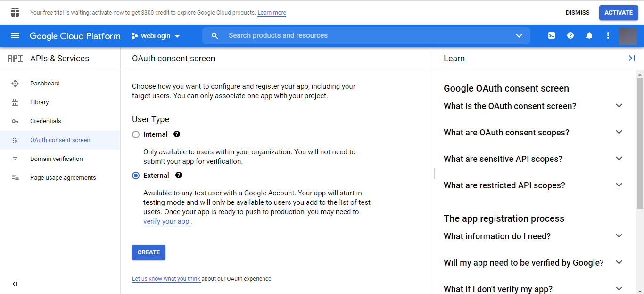Open Dashboard in the sidebar
Screen dimensions: 644x294
pos(60,84)
